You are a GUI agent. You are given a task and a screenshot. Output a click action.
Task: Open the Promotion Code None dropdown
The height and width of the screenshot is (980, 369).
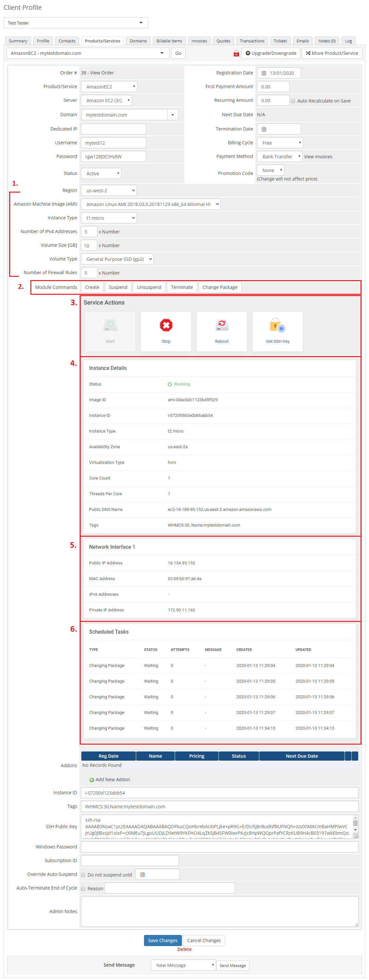click(270, 170)
